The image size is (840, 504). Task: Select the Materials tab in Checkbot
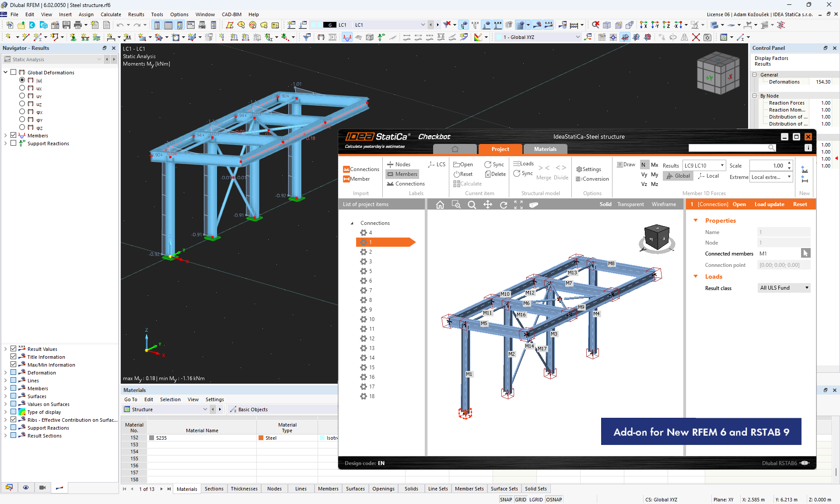coord(544,149)
